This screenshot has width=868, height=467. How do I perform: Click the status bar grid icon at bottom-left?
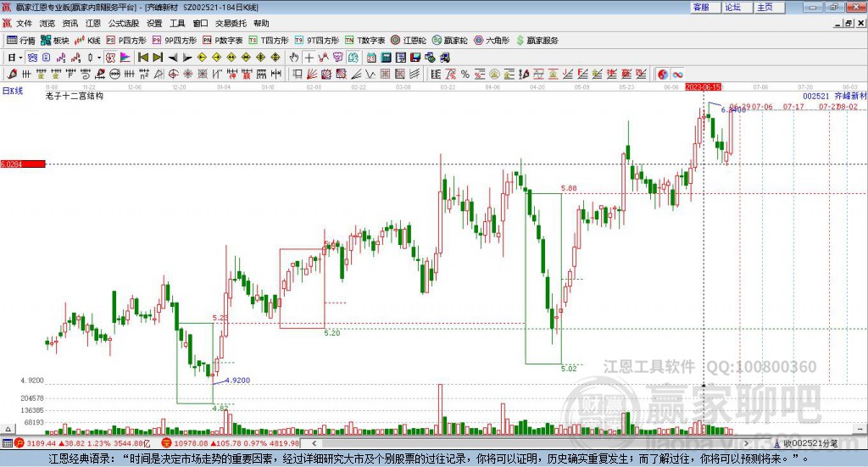pyautogui.click(x=7, y=443)
